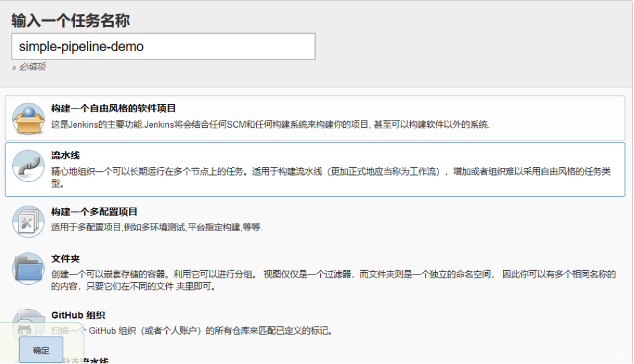Select the pipeline pipe icon

tap(28, 166)
